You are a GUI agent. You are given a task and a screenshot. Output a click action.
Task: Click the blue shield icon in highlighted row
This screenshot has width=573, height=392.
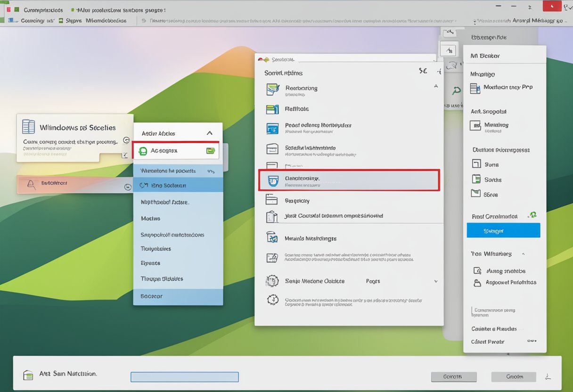(x=273, y=180)
